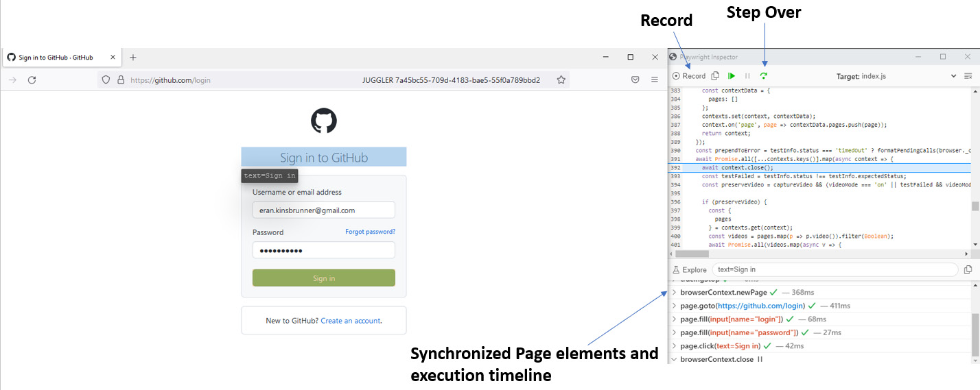This screenshot has height=390, width=980.
Task: Open the Forgot password? link
Action: 371,232
